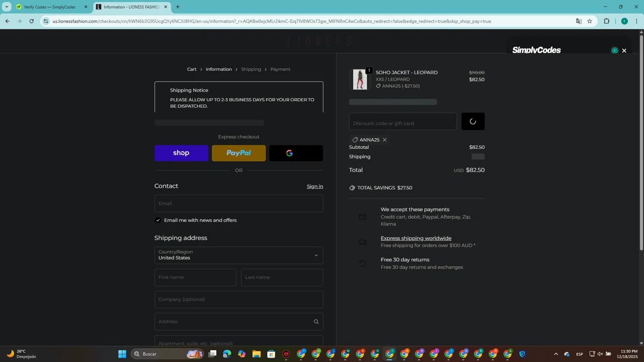Screen dimensions: 644x362
Task: Pay with the Google Pay button
Action: point(296,153)
